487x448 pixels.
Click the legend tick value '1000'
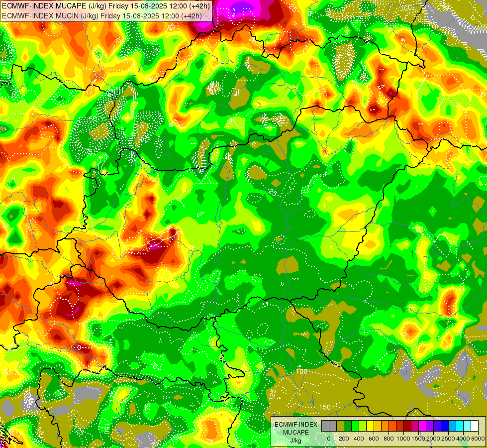403,439
